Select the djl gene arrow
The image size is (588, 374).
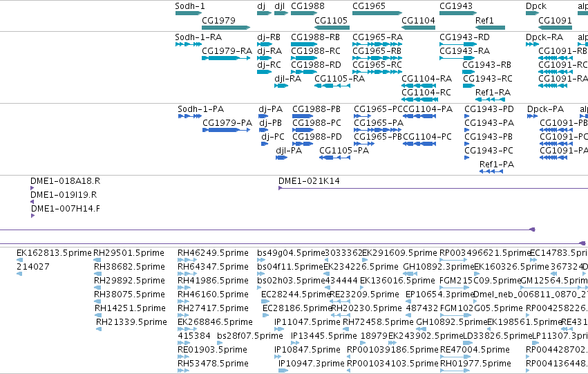tap(281, 13)
